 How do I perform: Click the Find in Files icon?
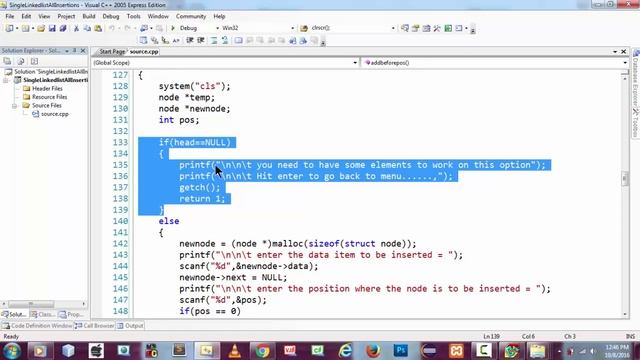pos(304,28)
